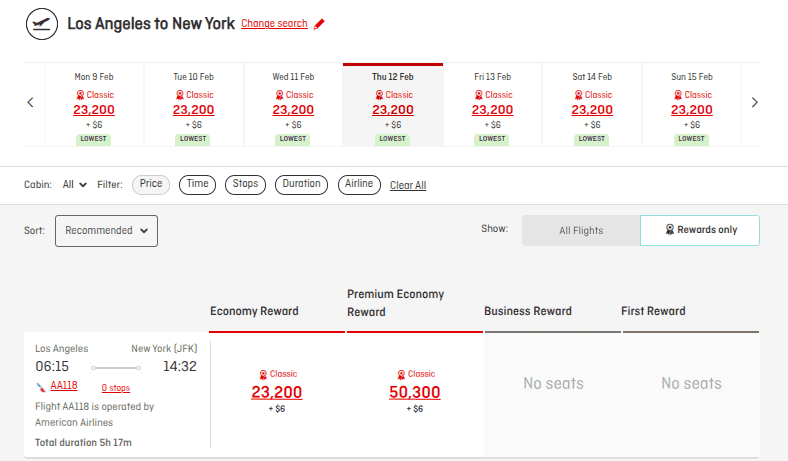Click Classic ribbon icon above 50,300 fare
This screenshot has width=788, height=461.
[401, 375]
